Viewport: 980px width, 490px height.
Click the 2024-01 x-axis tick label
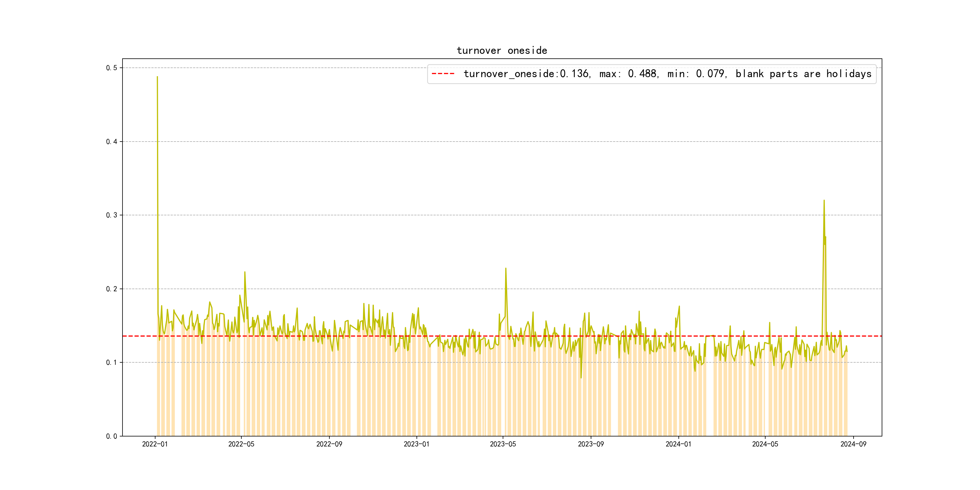(678, 444)
